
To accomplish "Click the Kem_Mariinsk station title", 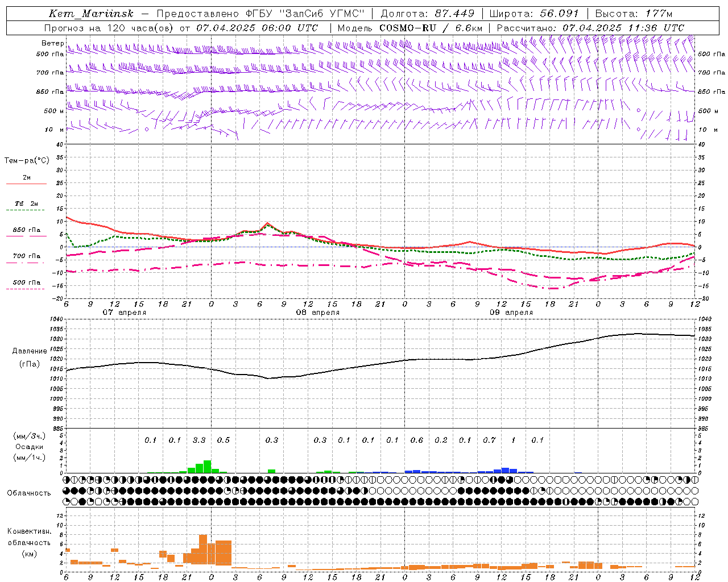I will point(92,14).
